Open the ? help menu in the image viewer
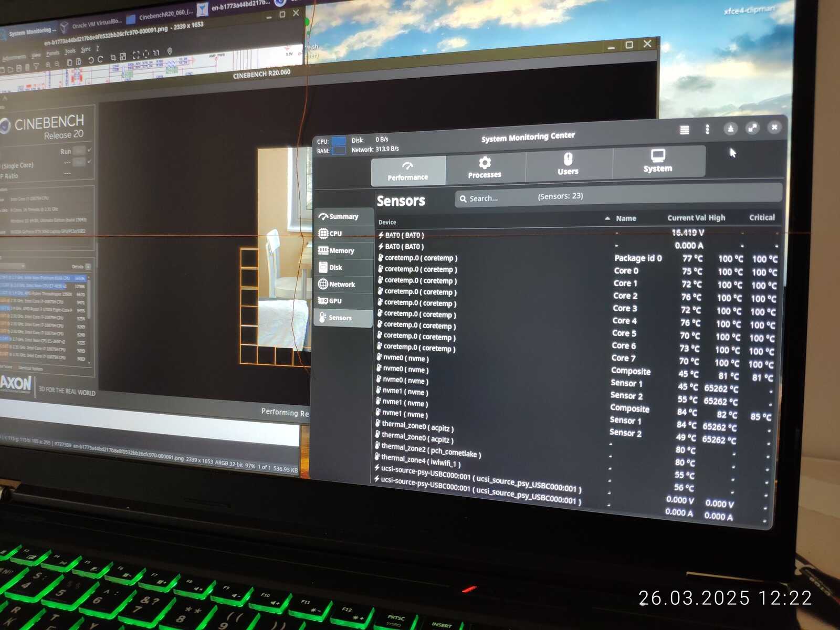This screenshot has width=840, height=630. [x=97, y=48]
